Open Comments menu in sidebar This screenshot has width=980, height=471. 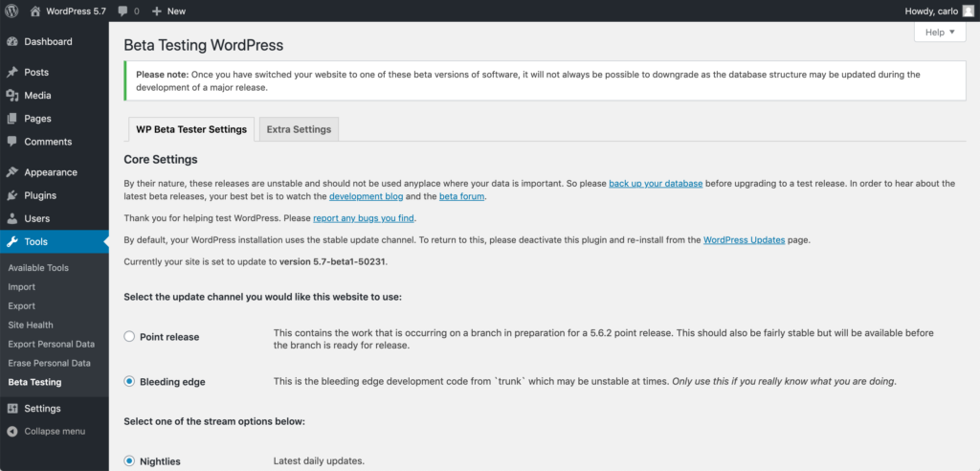[55, 142]
